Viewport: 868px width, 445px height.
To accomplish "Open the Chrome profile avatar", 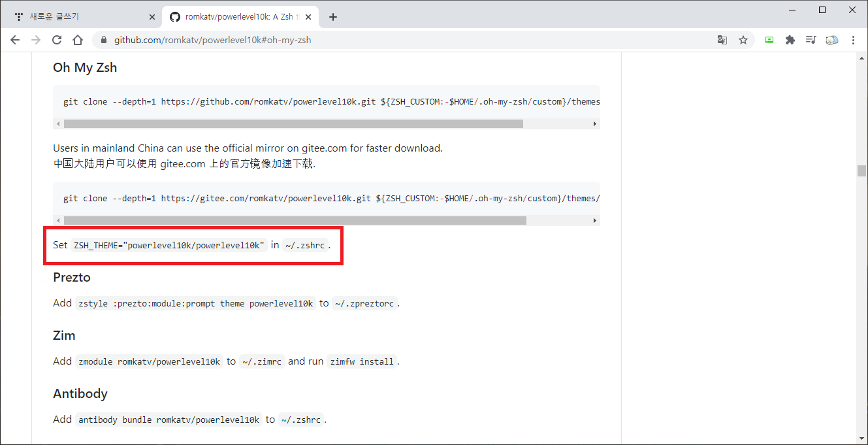I will [831, 40].
